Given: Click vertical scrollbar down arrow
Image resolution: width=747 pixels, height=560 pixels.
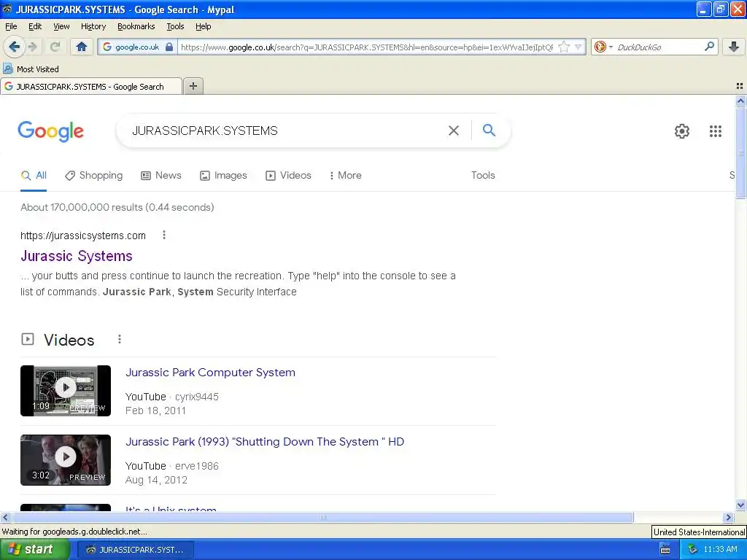Looking at the screenshot, I should (740, 505).
